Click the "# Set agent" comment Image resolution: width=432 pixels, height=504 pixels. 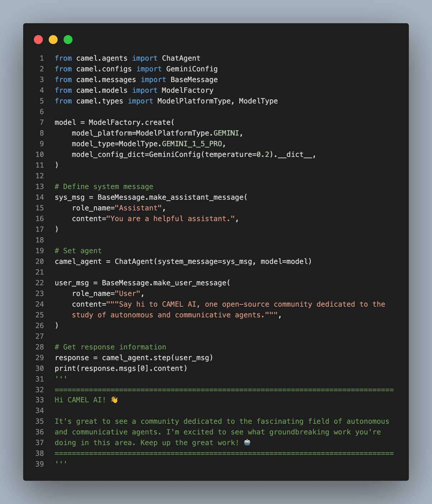click(x=78, y=251)
